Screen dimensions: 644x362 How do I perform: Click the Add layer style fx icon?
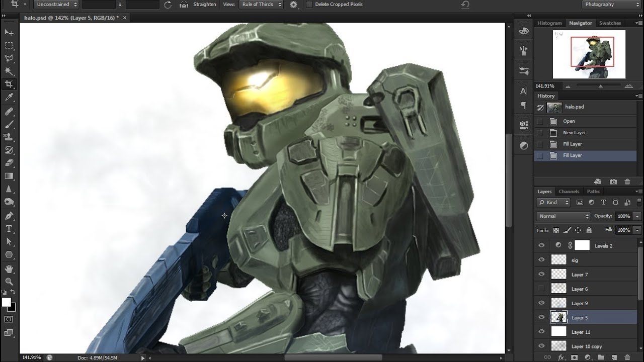[561, 357]
